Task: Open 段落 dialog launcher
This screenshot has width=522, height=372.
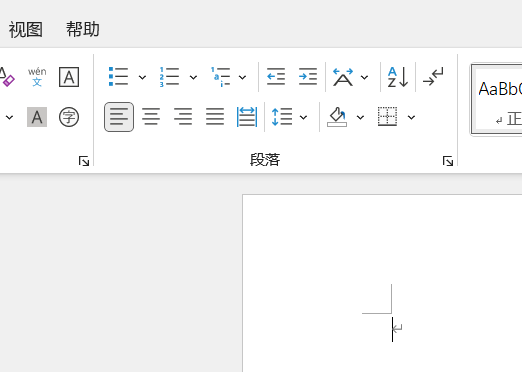Action: click(x=448, y=161)
